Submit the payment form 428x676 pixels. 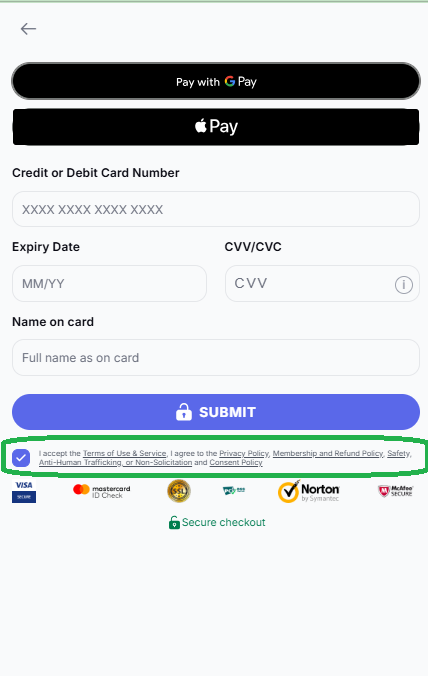pyautogui.click(x=216, y=412)
